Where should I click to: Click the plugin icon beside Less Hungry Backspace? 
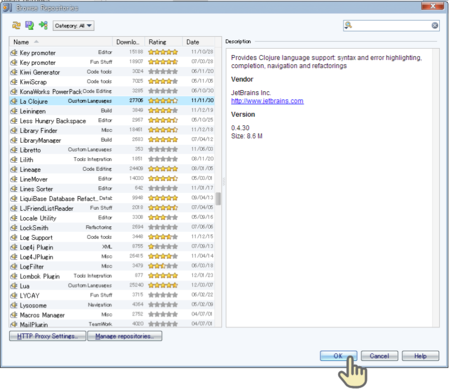pos(14,120)
